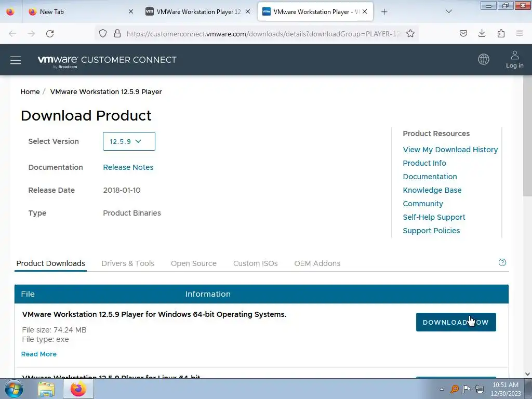The height and width of the screenshot is (399, 532).
Task: Click the taskbar clock showing 10:51 AM
Action: point(505,389)
